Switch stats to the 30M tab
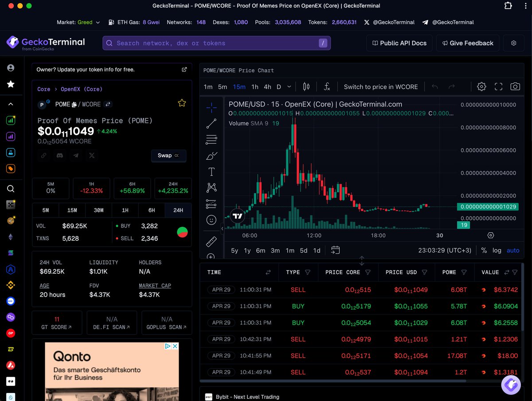The image size is (532, 401). pyautogui.click(x=98, y=210)
